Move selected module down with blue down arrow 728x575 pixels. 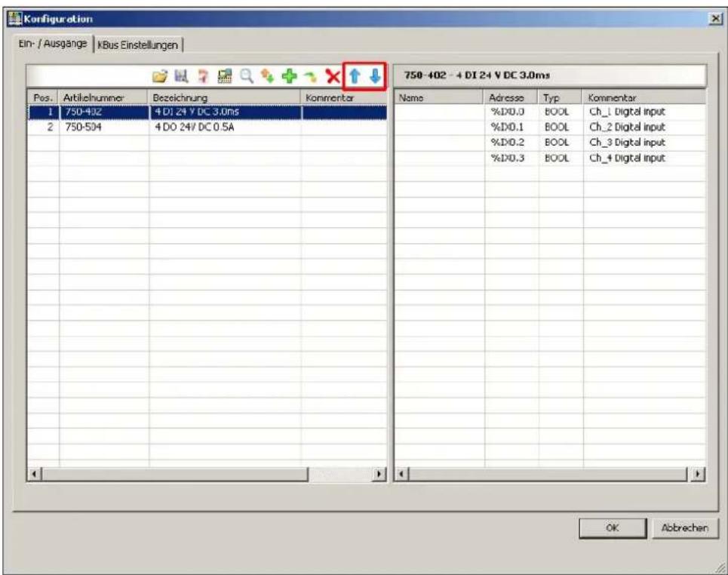click(375, 76)
